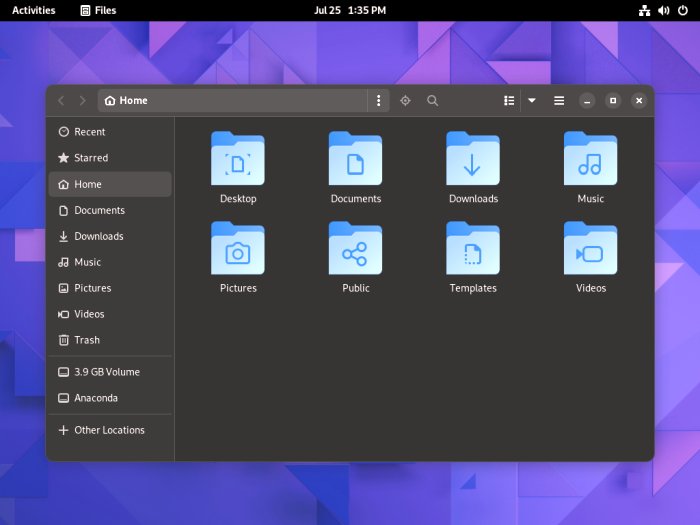This screenshot has height=525, width=700.
Task: Go forward with the right arrow button
Action: (83, 100)
